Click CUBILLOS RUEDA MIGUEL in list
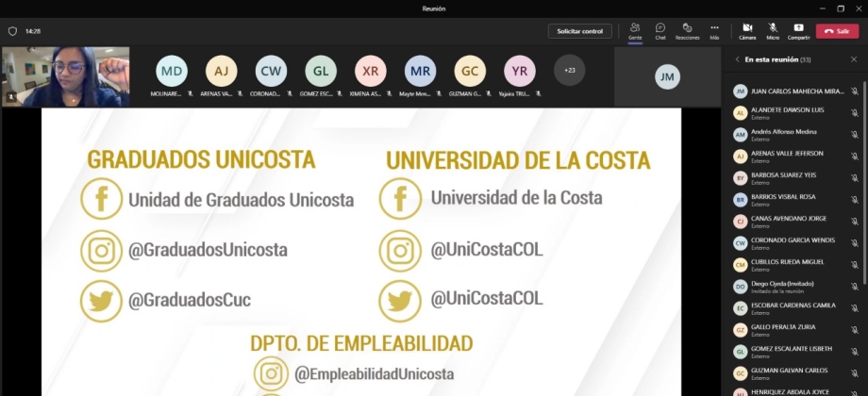 (795, 265)
